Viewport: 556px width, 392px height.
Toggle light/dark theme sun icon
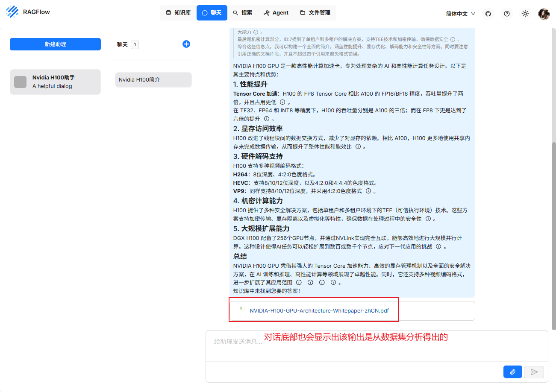pyautogui.click(x=525, y=14)
